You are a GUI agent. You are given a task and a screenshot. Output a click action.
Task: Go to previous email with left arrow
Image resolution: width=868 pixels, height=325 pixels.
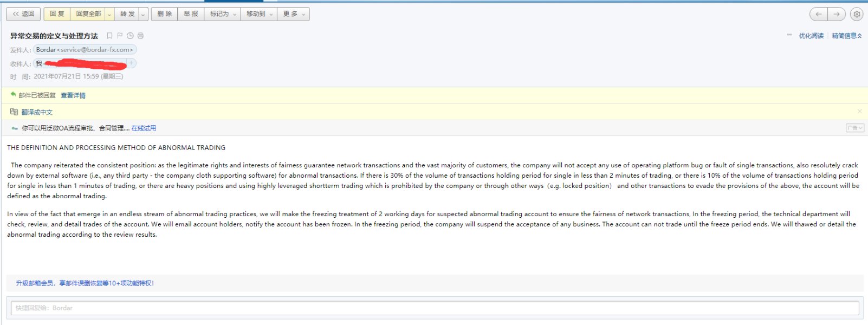click(819, 14)
